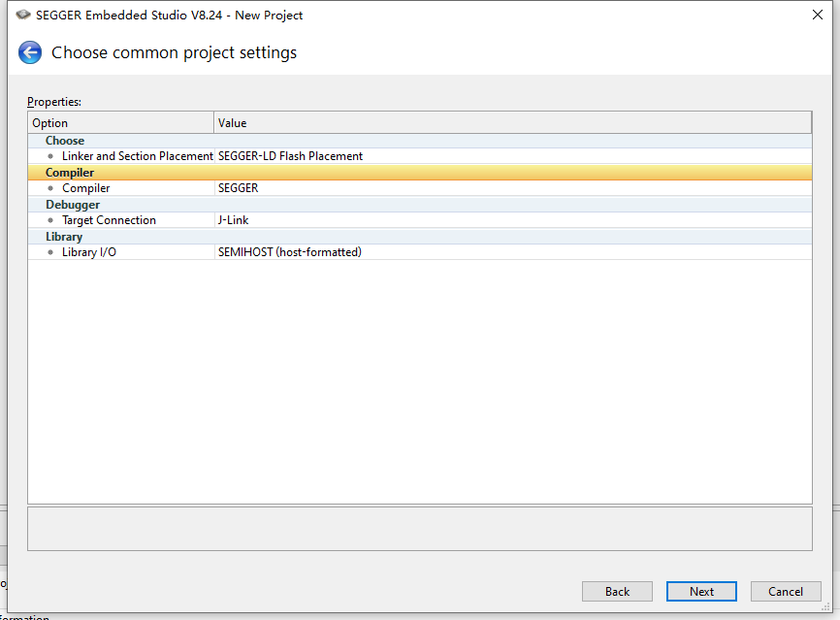Viewport: 840px width, 620px height.
Task: Change the SEGGER compiler value
Action: (238, 188)
